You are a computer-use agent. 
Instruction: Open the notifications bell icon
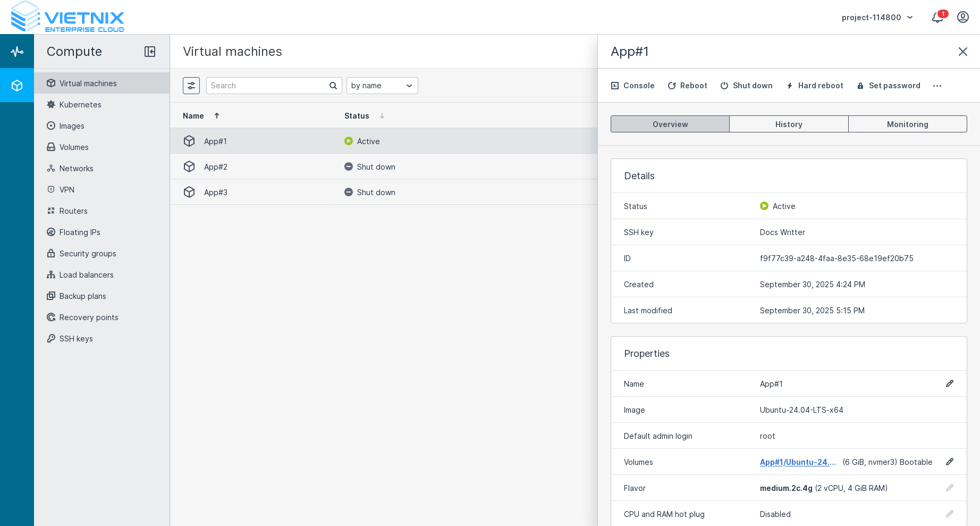937,18
